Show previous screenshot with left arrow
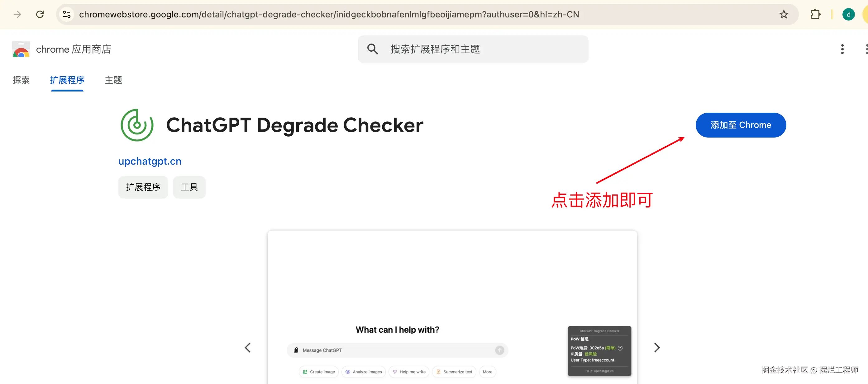868x384 pixels. [248, 347]
